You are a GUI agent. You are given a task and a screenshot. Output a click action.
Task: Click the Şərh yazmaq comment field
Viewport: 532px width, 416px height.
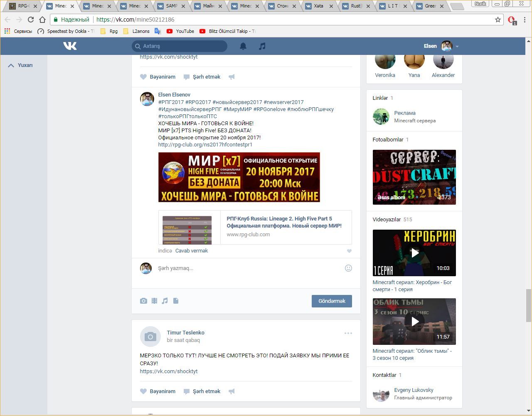249,268
